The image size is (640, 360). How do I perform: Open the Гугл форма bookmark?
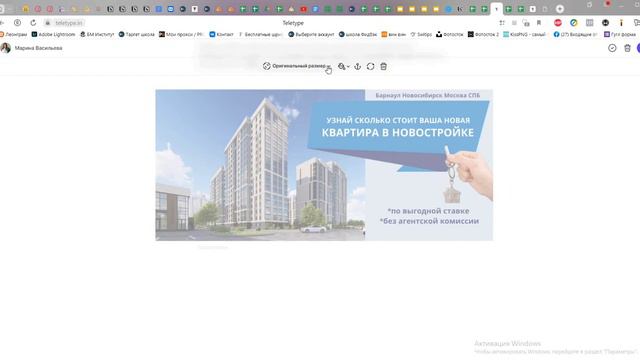click(620, 35)
